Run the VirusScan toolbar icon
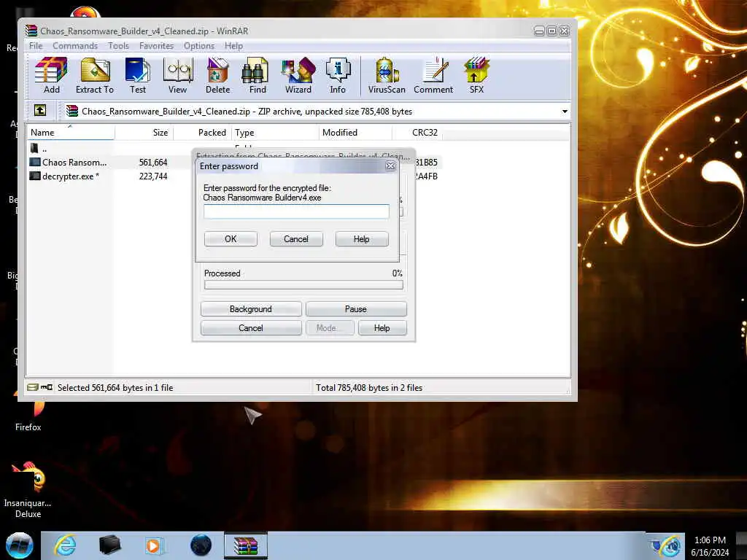 click(387, 75)
